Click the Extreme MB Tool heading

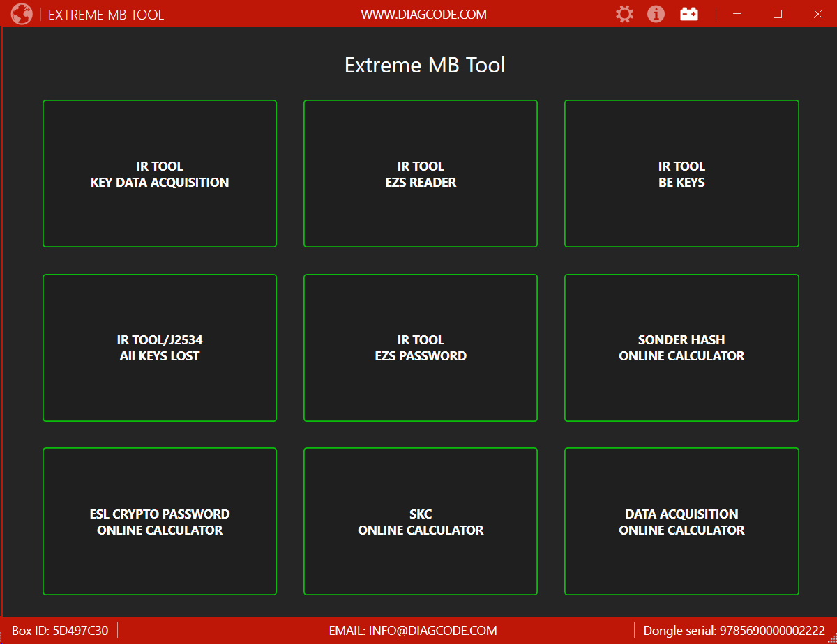(x=425, y=65)
